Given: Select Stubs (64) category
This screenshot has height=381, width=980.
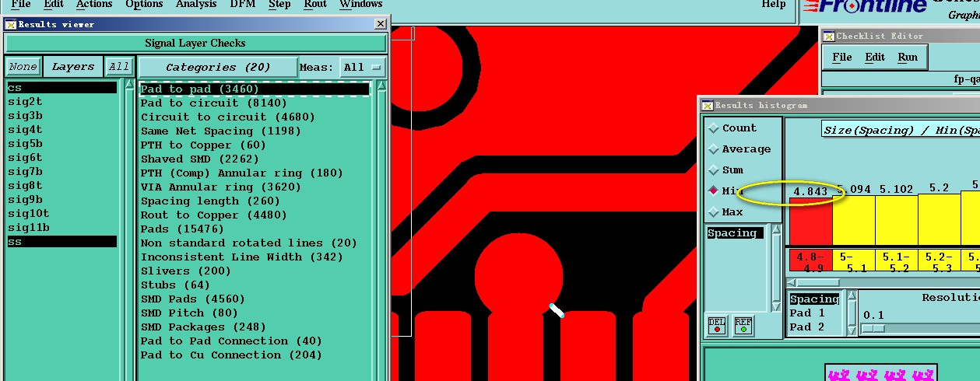Looking at the screenshot, I should pos(255,285).
